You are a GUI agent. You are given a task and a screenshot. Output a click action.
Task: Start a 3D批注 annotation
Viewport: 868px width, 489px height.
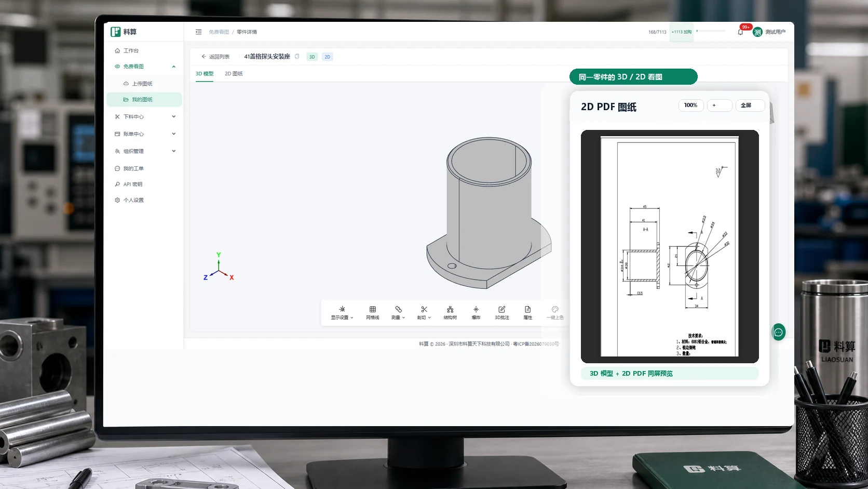[x=502, y=313]
